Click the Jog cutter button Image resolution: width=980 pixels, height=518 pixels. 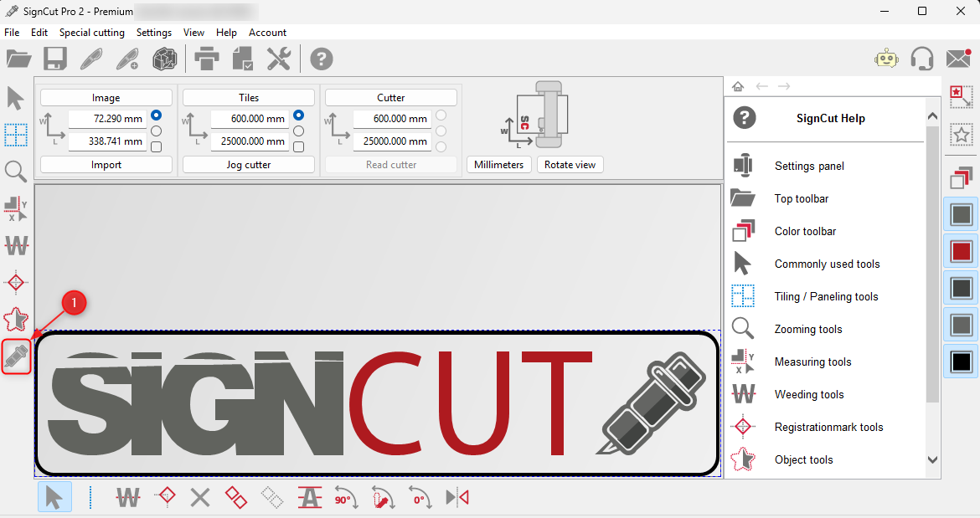[249, 165]
